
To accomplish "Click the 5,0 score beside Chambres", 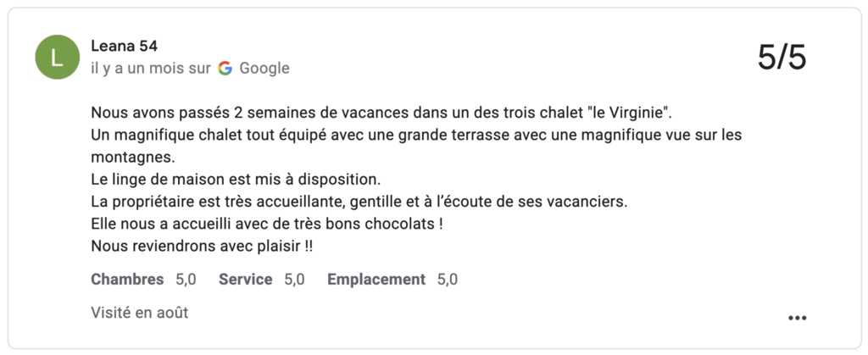I will [x=186, y=279].
